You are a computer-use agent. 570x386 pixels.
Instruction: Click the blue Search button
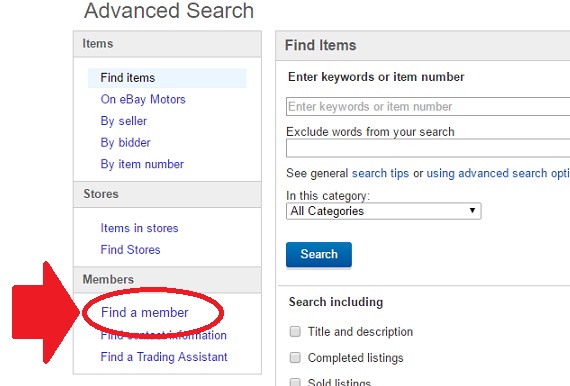tap(319, 254)
